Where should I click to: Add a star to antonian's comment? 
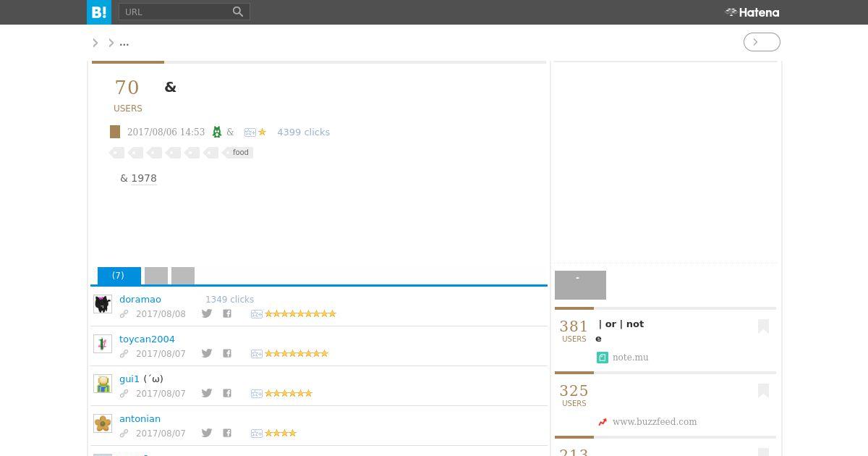click(256, 434)
